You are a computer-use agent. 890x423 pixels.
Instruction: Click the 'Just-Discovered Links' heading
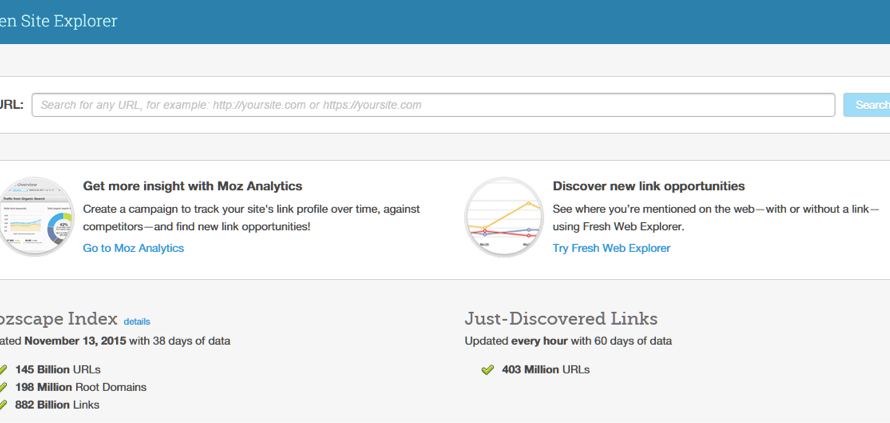[x=561, y=319]
